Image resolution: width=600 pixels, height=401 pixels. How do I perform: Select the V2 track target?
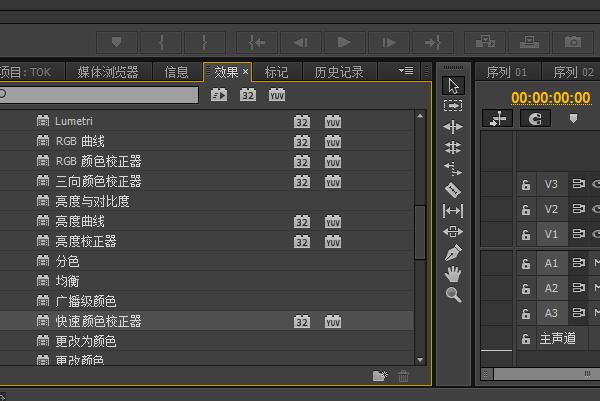point(551,209)
